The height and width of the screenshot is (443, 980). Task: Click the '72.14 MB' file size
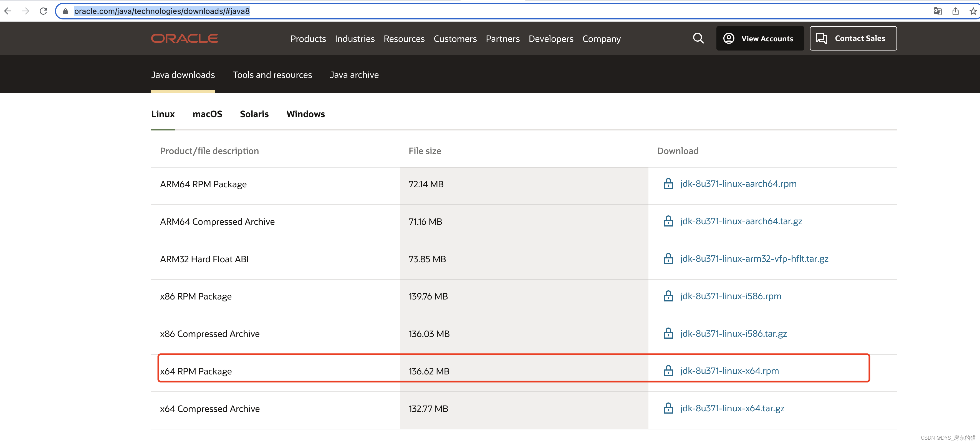click(x=426, y=184)
